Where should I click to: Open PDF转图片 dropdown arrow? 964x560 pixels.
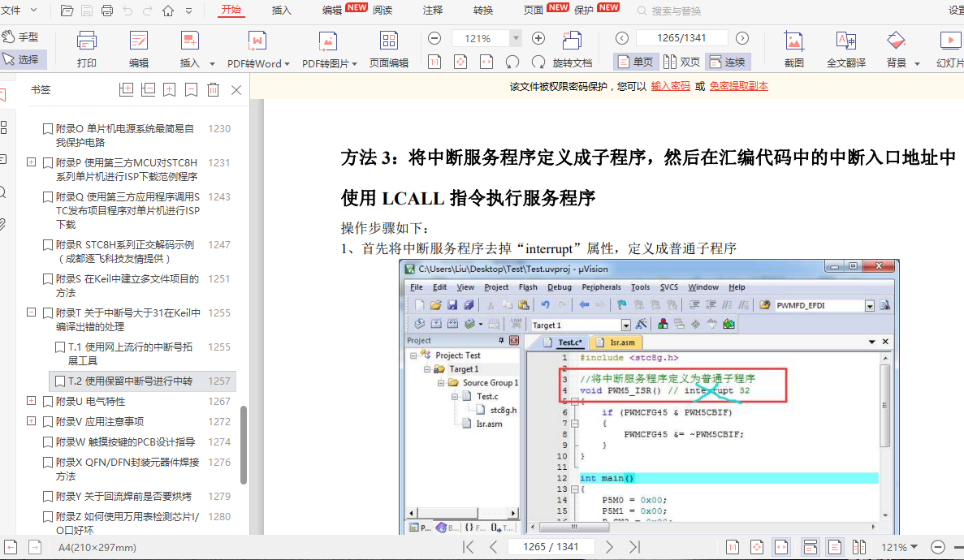pos(354,64)
